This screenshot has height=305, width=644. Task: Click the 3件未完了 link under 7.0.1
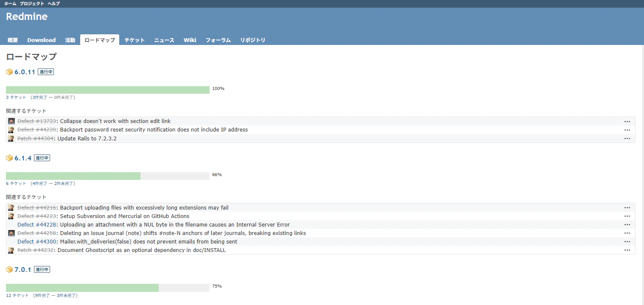[x=66, y=295]
